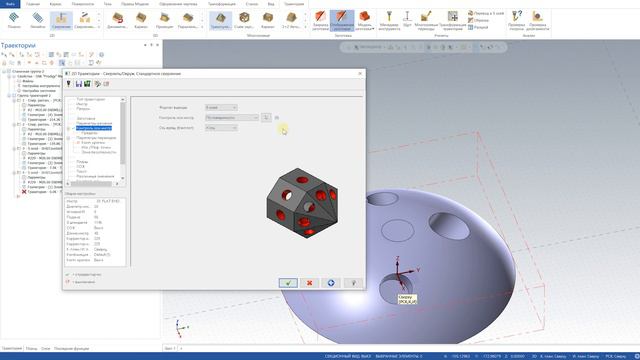
Task: Select the Planes (Планы) item in the dialog tree
Action: (82, 162)
